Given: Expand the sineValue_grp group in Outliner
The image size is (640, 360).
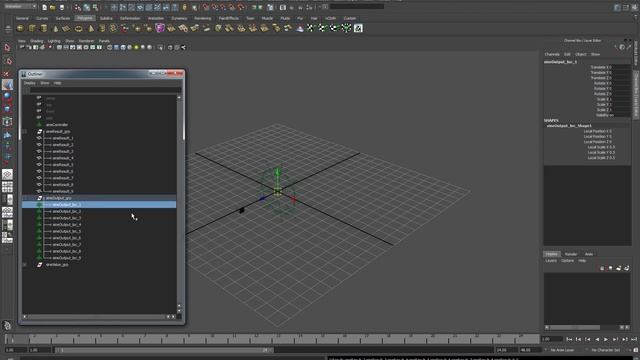Looking at the screenshot, I should click(x=25, y=264).
